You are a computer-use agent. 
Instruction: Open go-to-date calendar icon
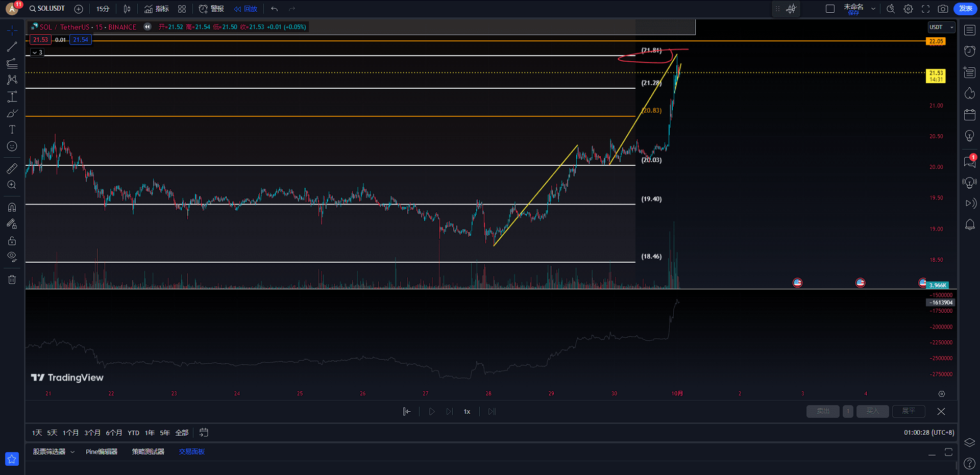coord(204,433)
